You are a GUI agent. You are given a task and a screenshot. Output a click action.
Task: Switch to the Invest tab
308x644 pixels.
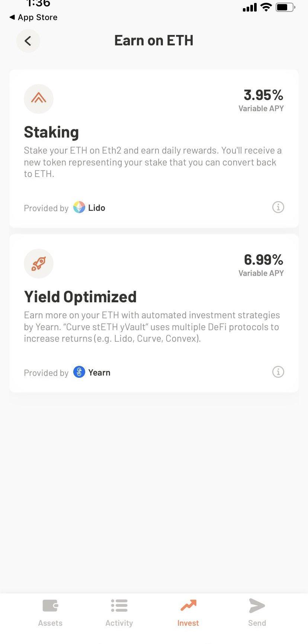click(x=188, y=612)
